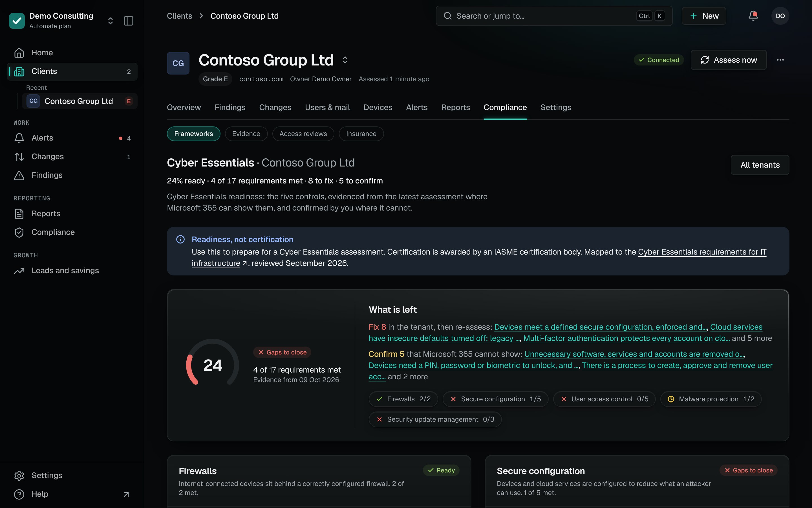Open Alerts in the Work section

point(72,138)
